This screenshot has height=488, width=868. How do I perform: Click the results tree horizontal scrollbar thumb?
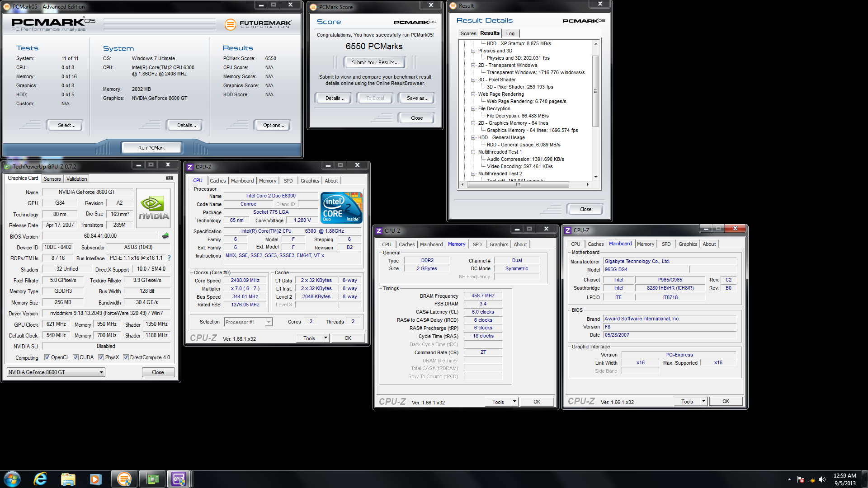[518, 184]
